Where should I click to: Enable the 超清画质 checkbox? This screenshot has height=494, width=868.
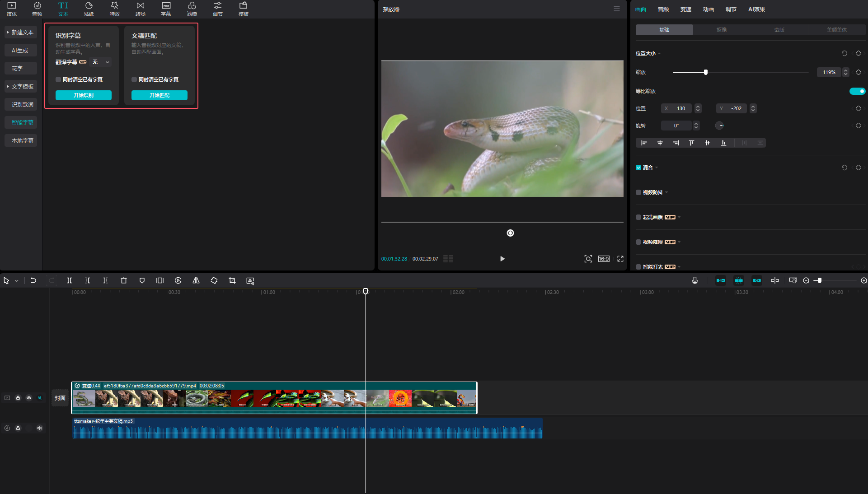coord(638,217)
